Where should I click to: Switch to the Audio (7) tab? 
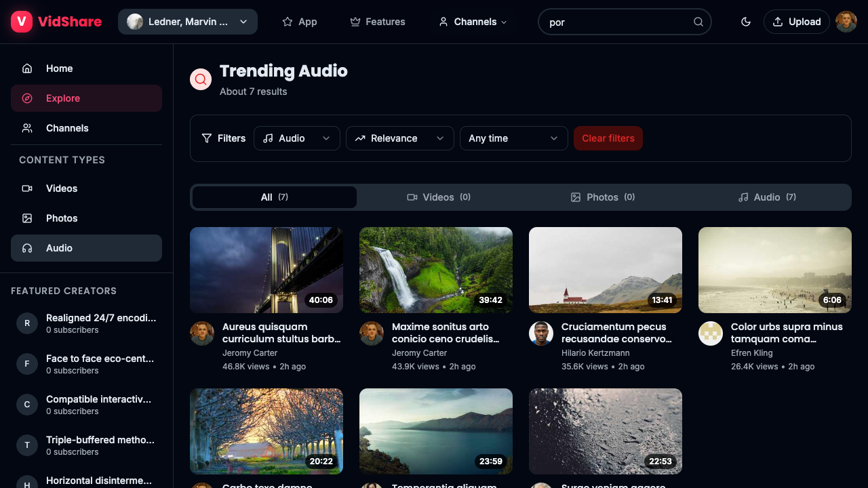(x=767, y=197)
